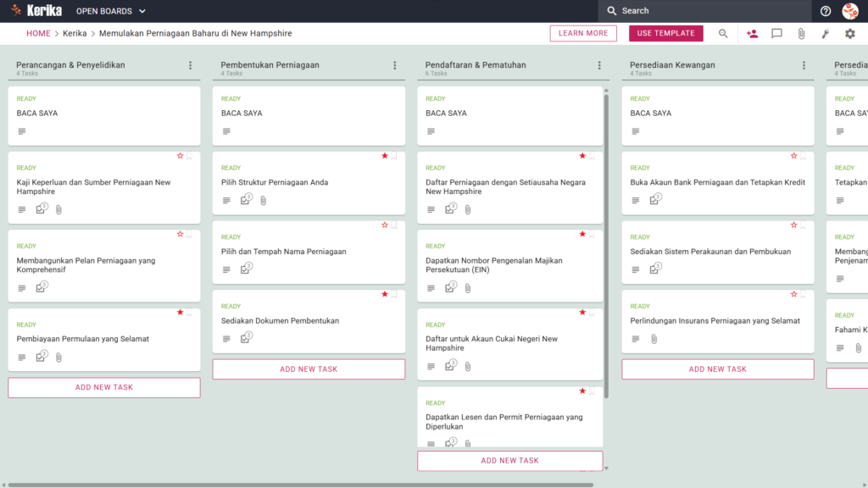Screen dimensions: 868x488
Task: Open checklist icon on Membangunkan Pelan Perniagaan card
Action: [42, 287]
